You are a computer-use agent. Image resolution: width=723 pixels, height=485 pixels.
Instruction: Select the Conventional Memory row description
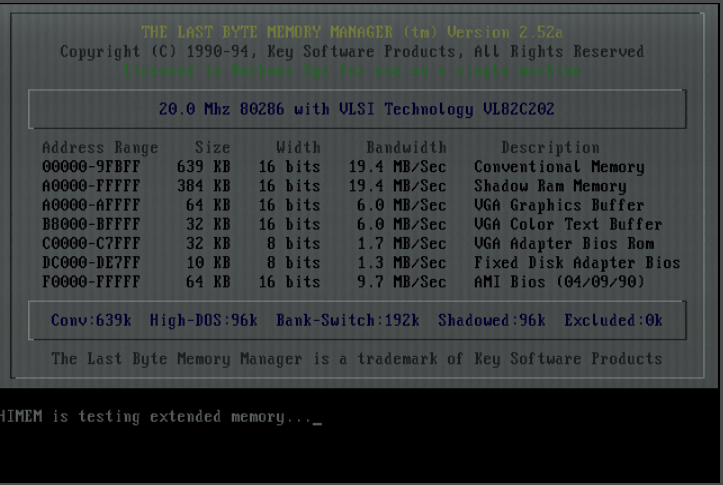click(559, 167)
